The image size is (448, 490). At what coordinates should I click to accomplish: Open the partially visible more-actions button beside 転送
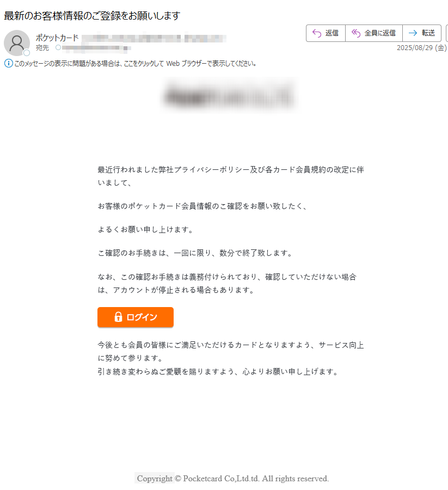pos(446,33)
